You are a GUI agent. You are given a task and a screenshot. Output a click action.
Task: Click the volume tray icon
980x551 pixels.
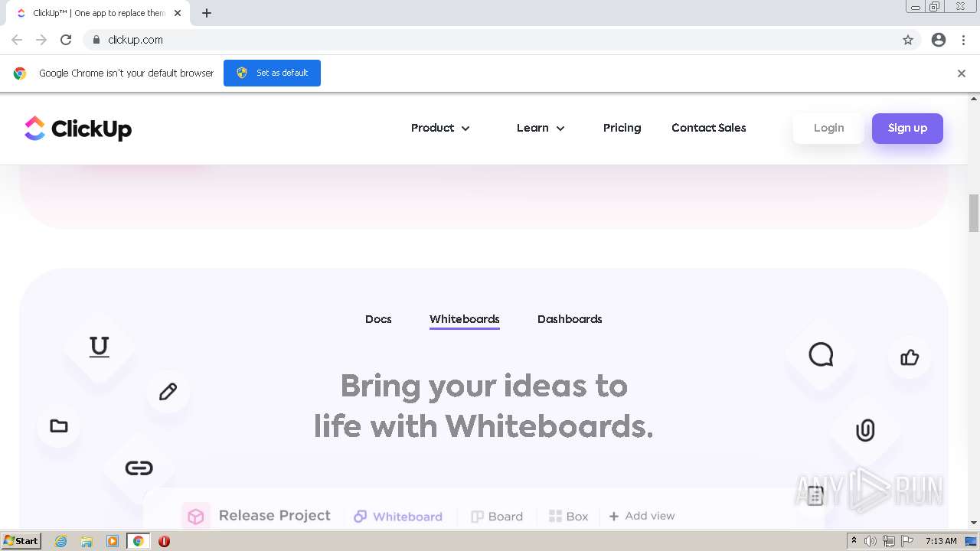[x=871, y=541]
